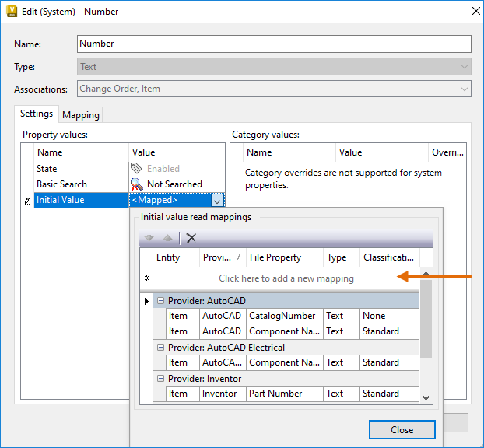Screen dimensions: 484x448
Task: Collapse the Provider: Inventor group
Action: pos(160,378)
